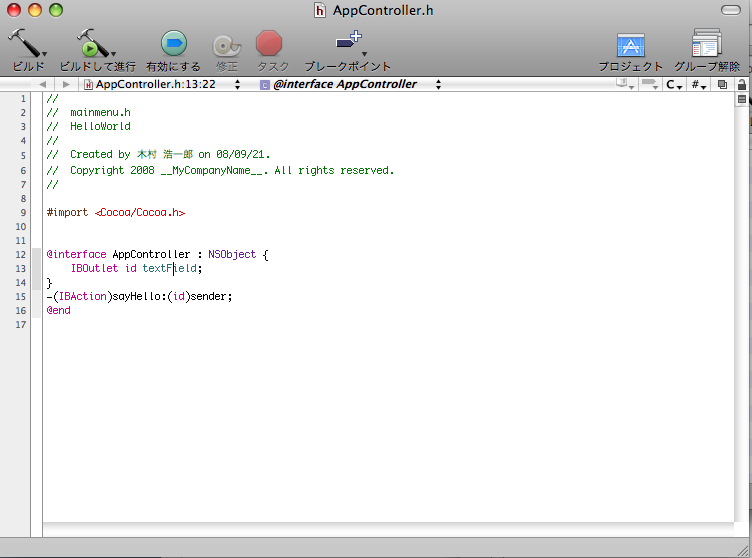Screen dimensions: 752x558
Task: Open the @interface AppController symbol popup
Action: (x=350, y=84)
